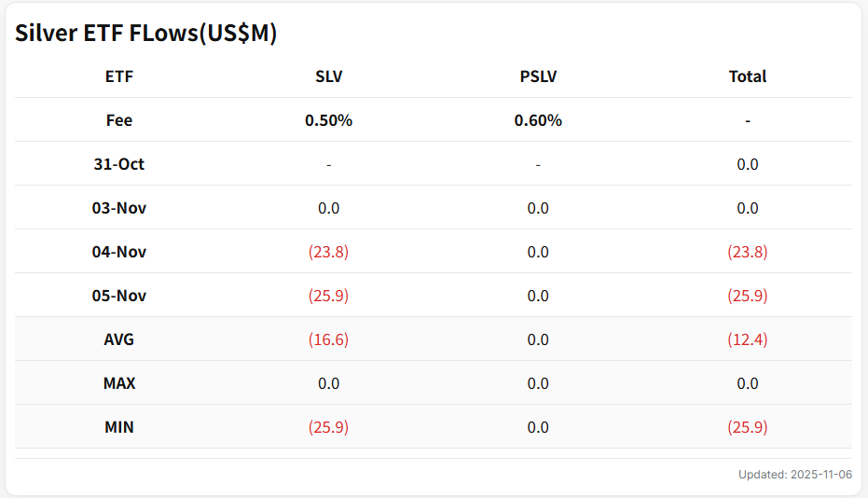Click the 31-Oct row label
The width and height of the screenshot is (868, 498).
click(x=119, y=164)
